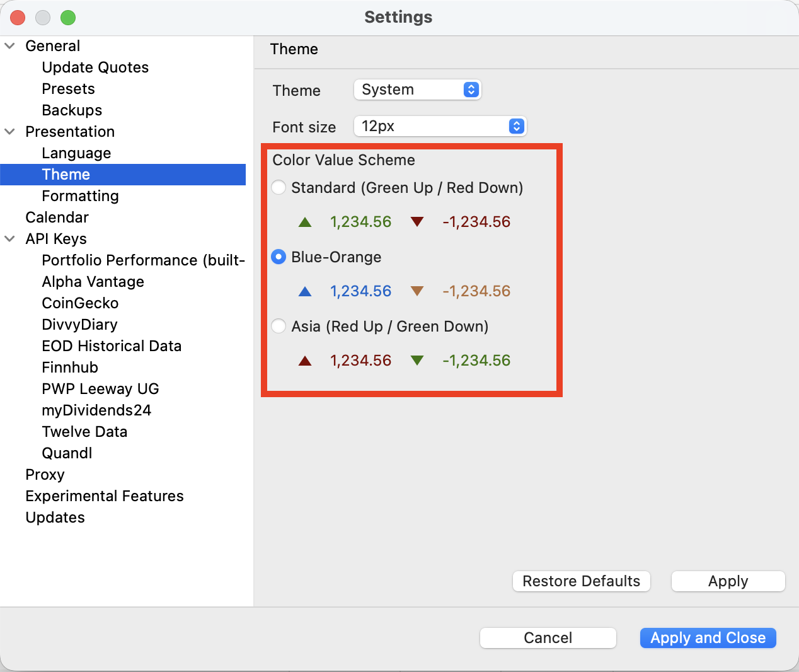Open the Formatting settings page
This screenshot has height=672, width=799.
click(x=80, y=196)
